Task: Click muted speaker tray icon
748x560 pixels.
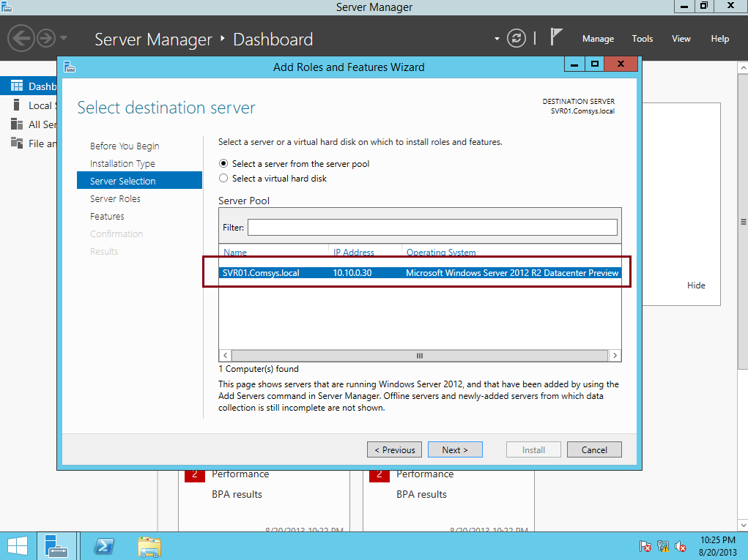Action: pyautogui.click(x=681, y=546)
